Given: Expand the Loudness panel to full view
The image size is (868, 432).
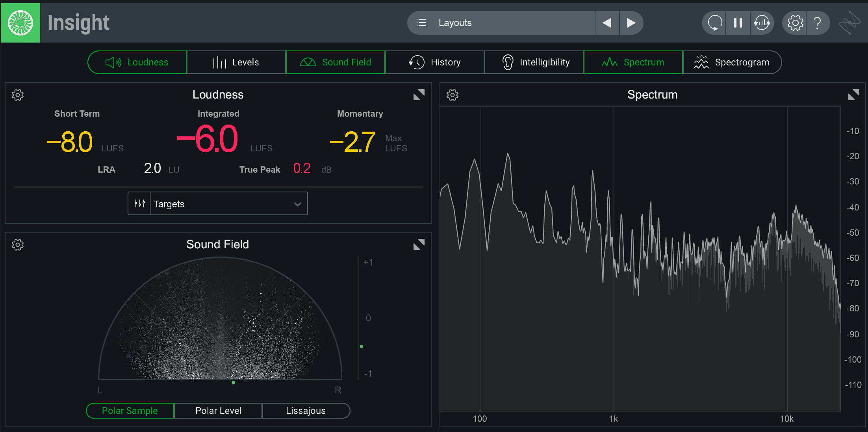Looking at the screenshot, I should point(419,95).
